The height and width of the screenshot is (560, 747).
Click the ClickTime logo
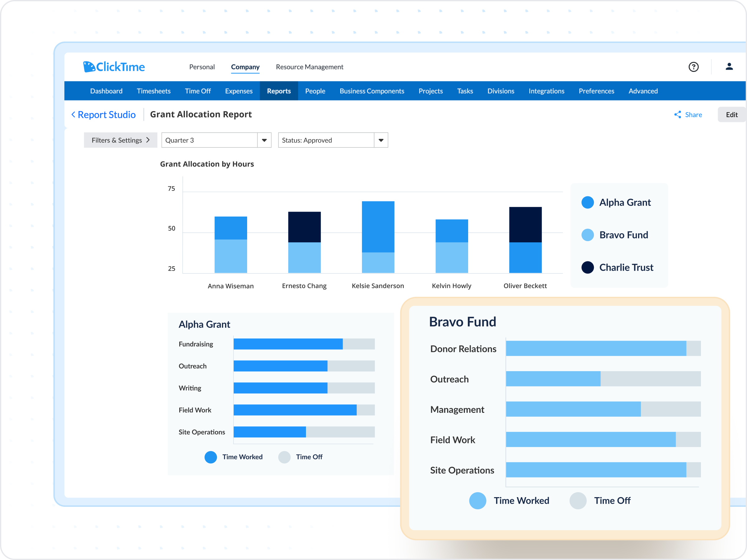click(x=114, y=67)
